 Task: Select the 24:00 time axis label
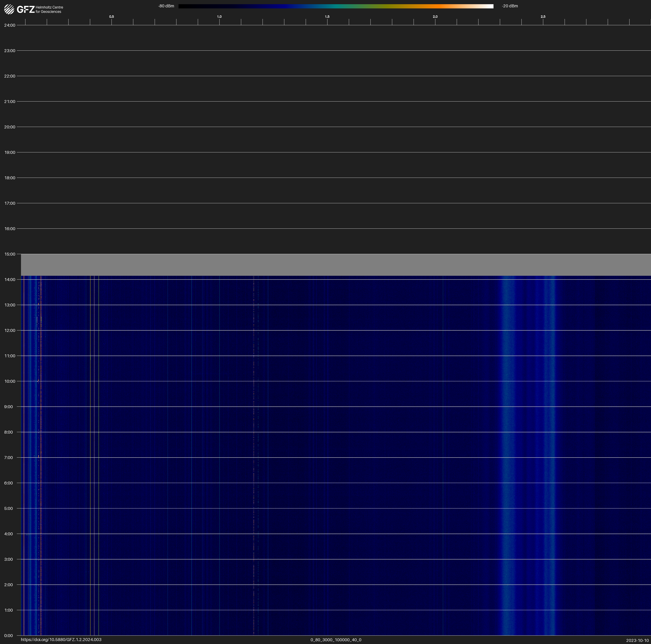pyautogui.click(x=9, y=25)
